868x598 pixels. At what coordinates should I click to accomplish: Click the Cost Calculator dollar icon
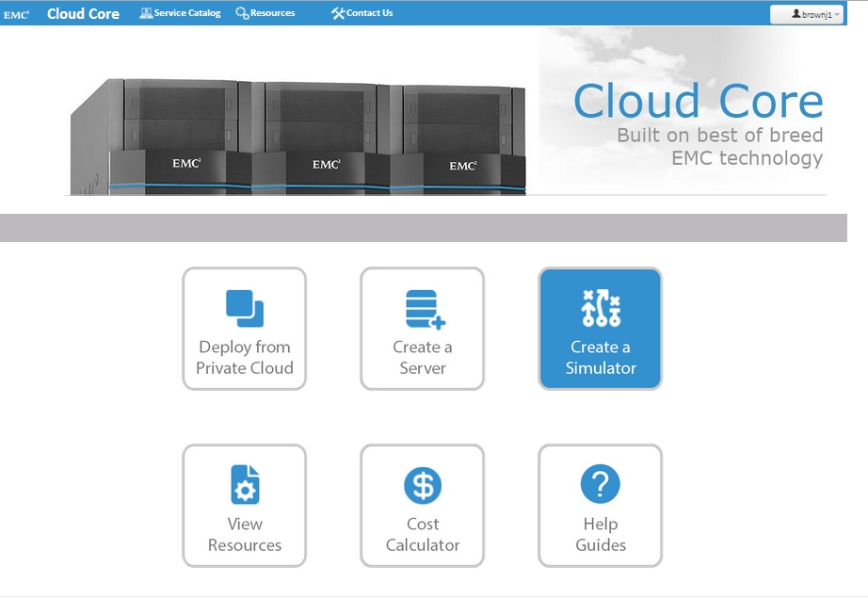423,486
